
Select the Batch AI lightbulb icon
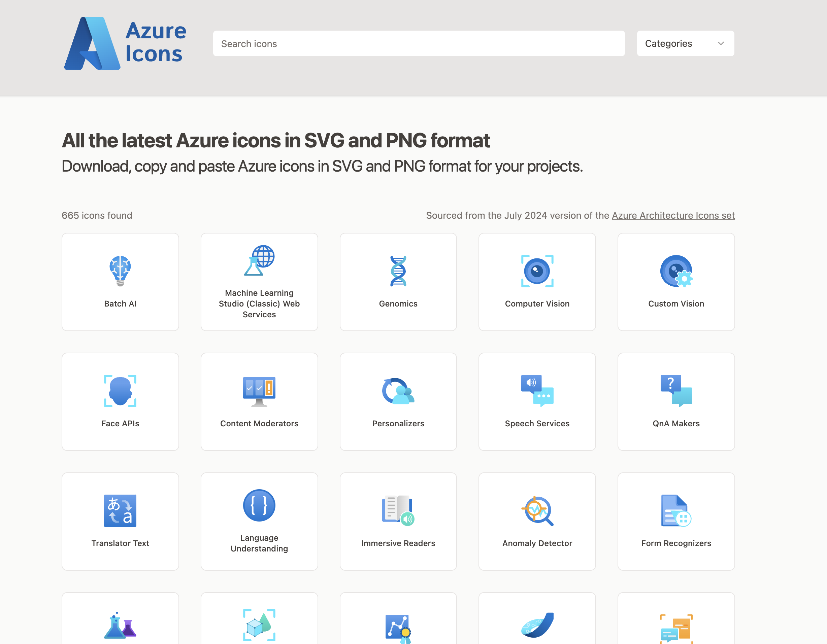tap(121, 271)
